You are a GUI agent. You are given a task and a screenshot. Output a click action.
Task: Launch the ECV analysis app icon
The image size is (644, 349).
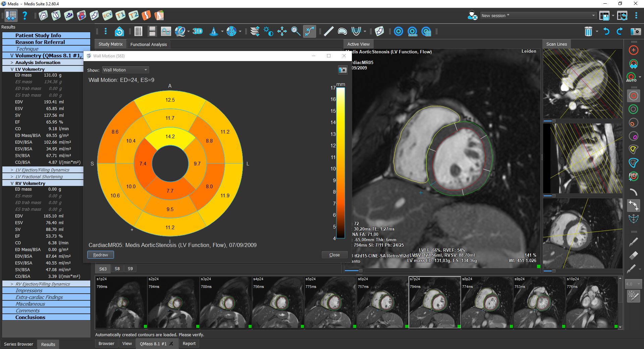point(107,15)
